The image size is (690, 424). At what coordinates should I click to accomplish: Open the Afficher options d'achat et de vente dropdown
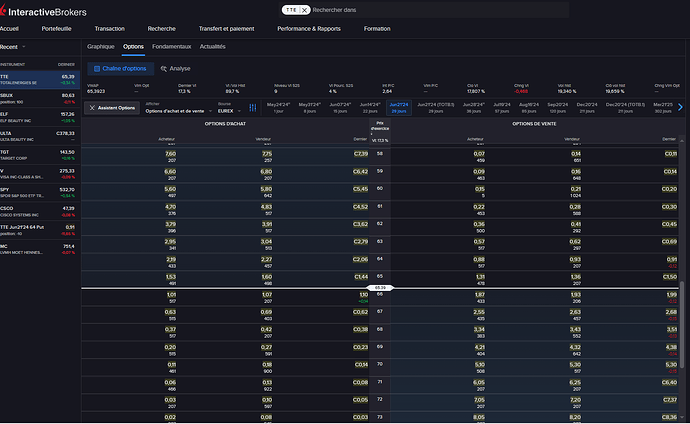coord(176,111)
